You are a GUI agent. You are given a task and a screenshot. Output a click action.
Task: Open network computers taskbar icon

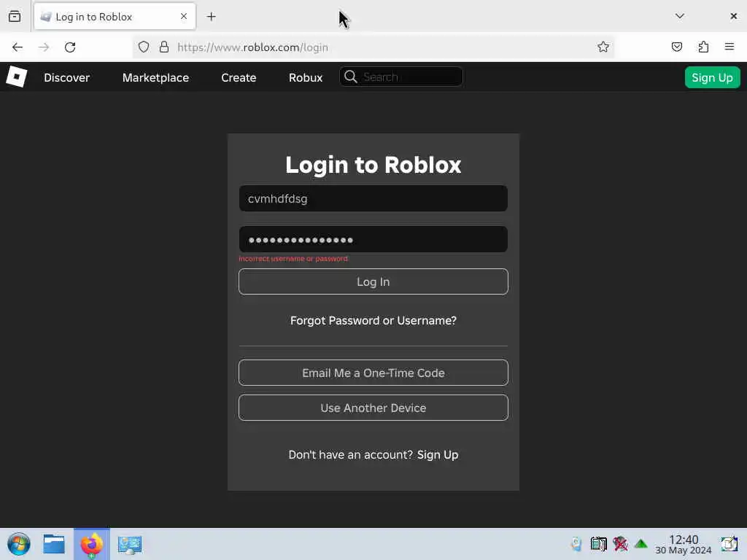point(130,545)
